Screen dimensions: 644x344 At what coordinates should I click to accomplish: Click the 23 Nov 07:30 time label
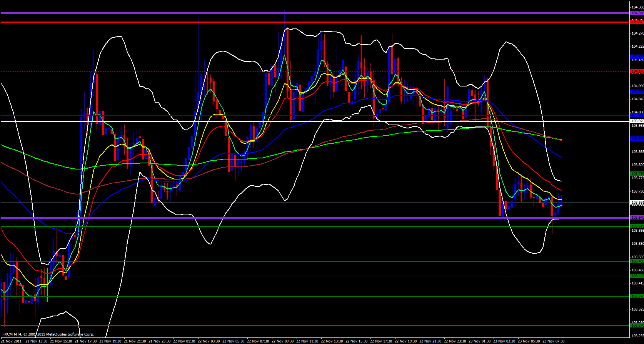pyautogui.click(x=554, y=341)
